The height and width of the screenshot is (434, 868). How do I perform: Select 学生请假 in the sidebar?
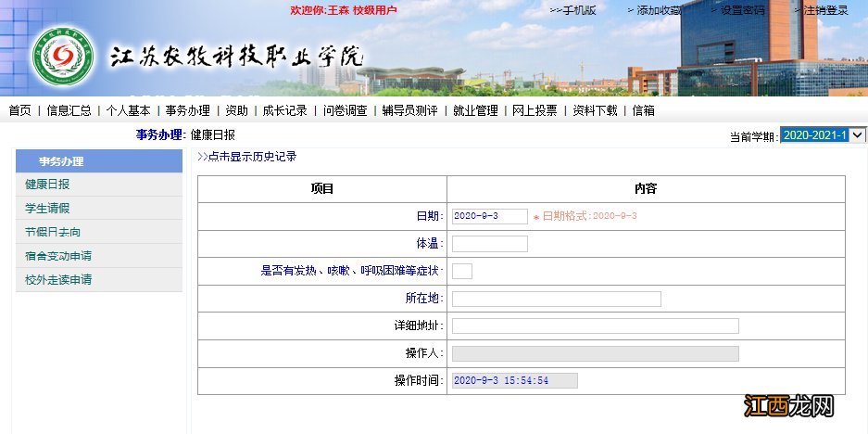point(99,208)
